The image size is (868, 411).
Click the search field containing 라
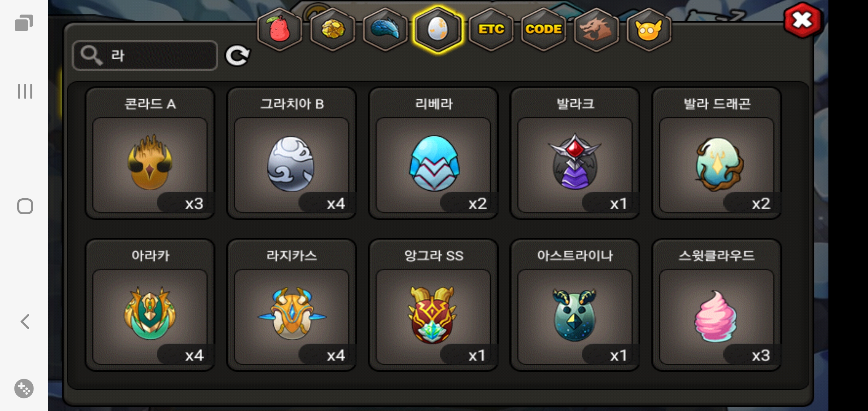pyautogui.click(x=145, y=55)
